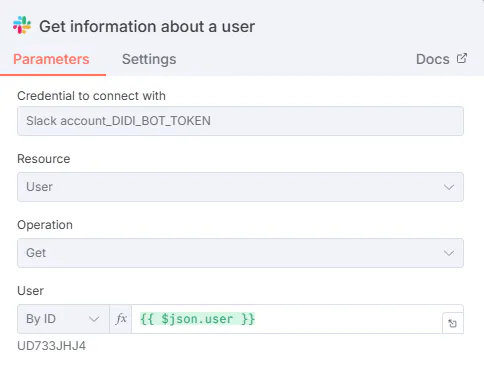The height and width of the screenshot is (369, 484).
Task: Select the Slack account credential field
Action: 240,121
